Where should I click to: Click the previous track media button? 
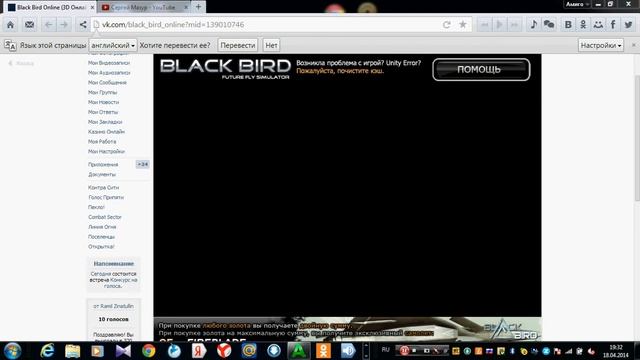484,25
